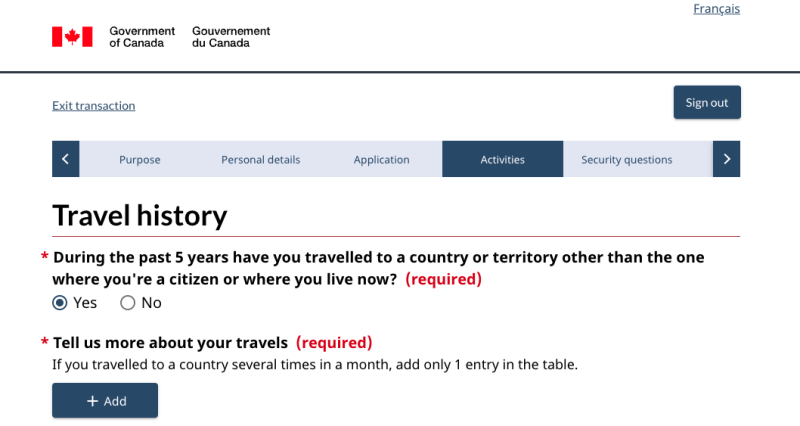The width and height of the screenshot is (800, 426).
Task: Click the Government of Canada wordmark
Action: click(x=142, y=37)
